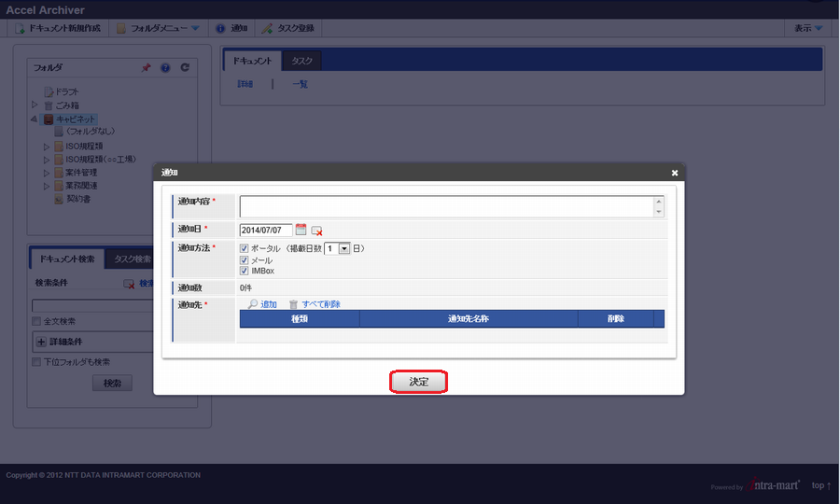Image resolution: width=840 pixels, height=504 pixels.
Task: Click the 契約書 folder icon
Action: click(x=59, y=199)
